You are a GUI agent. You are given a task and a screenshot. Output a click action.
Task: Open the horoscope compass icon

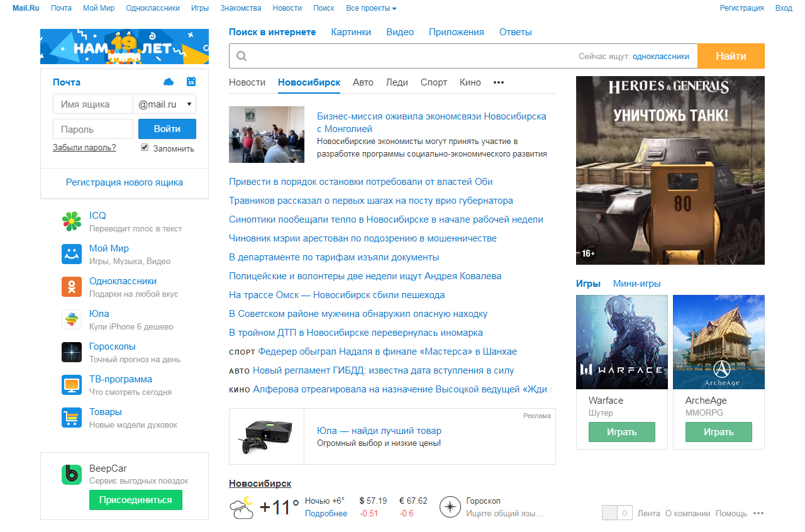[450, 507]
